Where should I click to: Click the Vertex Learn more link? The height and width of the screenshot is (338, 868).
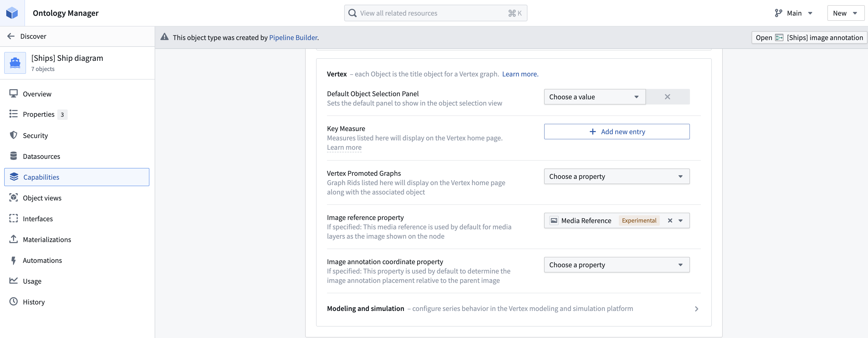(520, 74)
